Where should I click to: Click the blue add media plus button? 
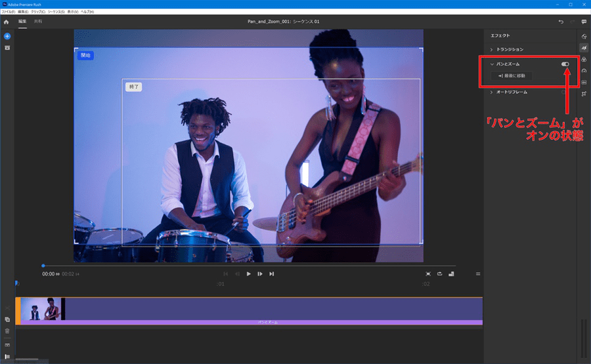coord(7,35)
